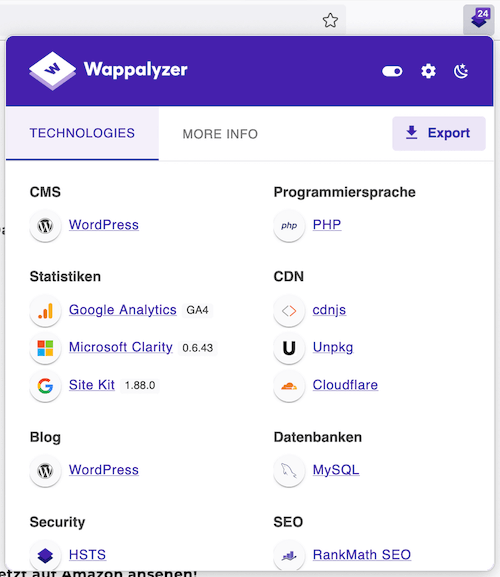This screenshot has height=577, width=500.
Task: Switch to the MORE INFO tab
Action: pos(220,134)
